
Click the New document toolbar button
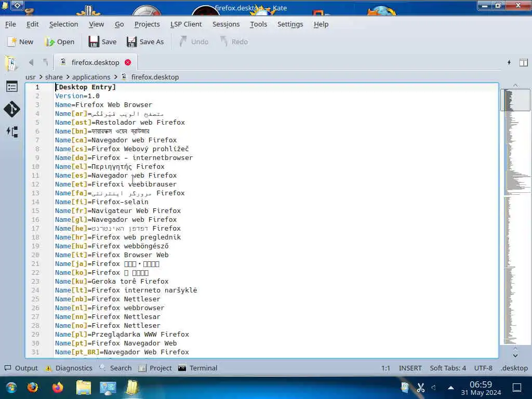pyautogui.click(x=20, y=42)
